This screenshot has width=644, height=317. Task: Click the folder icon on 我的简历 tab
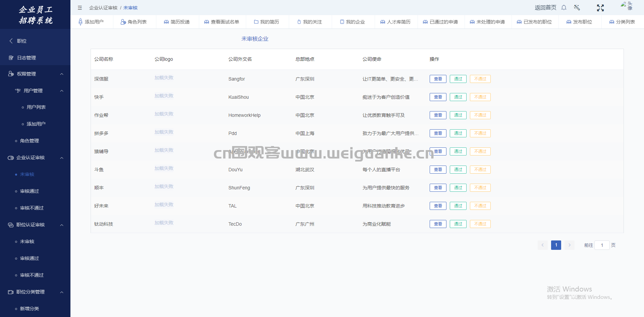(x=256, y=22)
